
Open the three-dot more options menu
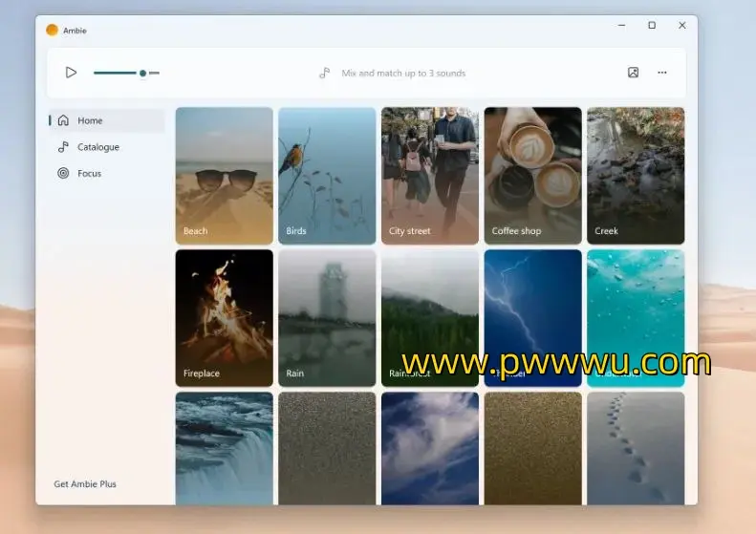click(x=662, y=73)
